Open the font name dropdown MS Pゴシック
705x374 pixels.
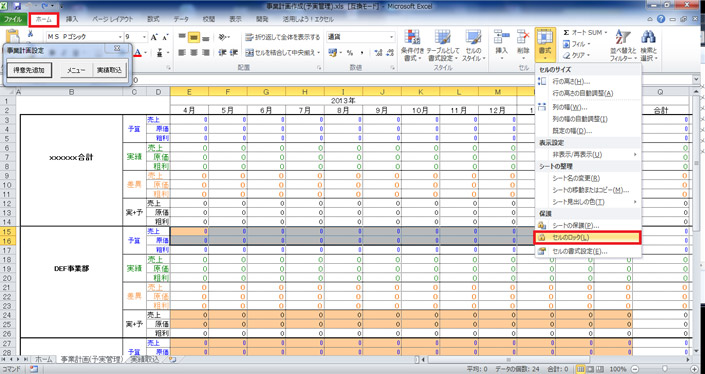click(x=120, y=37)
